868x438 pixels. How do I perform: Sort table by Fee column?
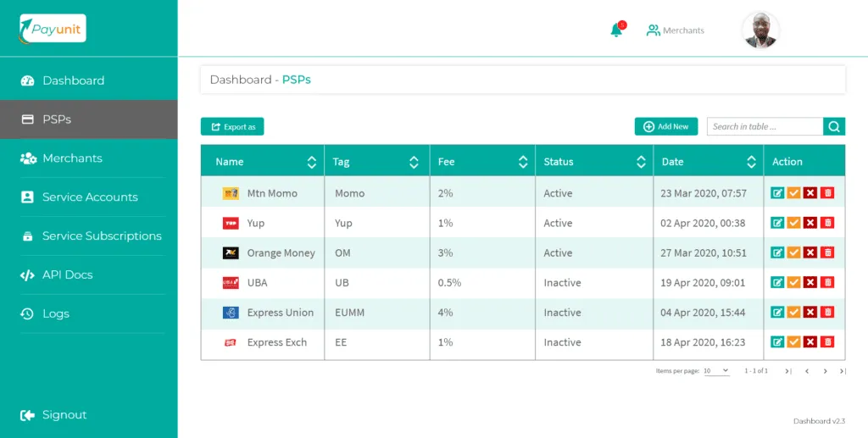pos(523,162)
